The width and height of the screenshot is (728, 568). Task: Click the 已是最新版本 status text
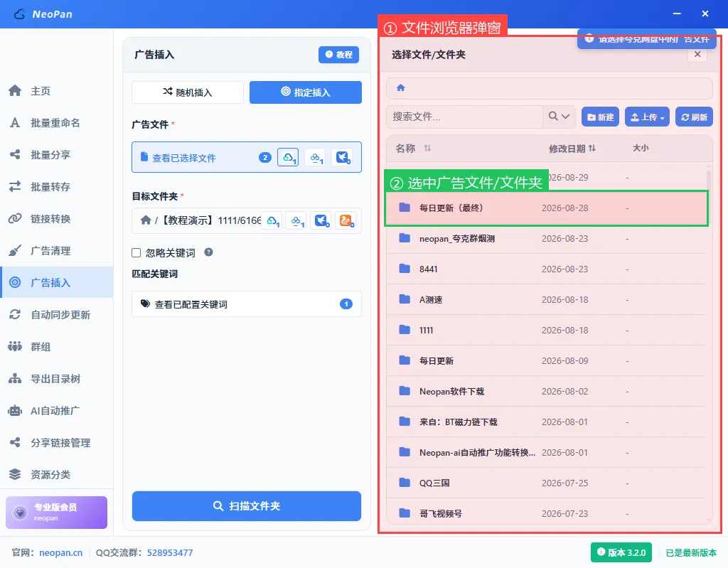[x=691, y=552]
